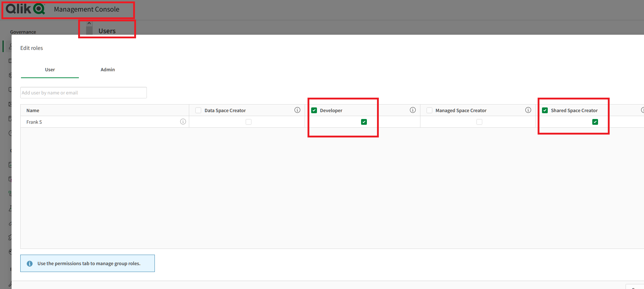Click the Management Console title text
The height and width of the screenshot is (289, 644).
coord(86,9)
